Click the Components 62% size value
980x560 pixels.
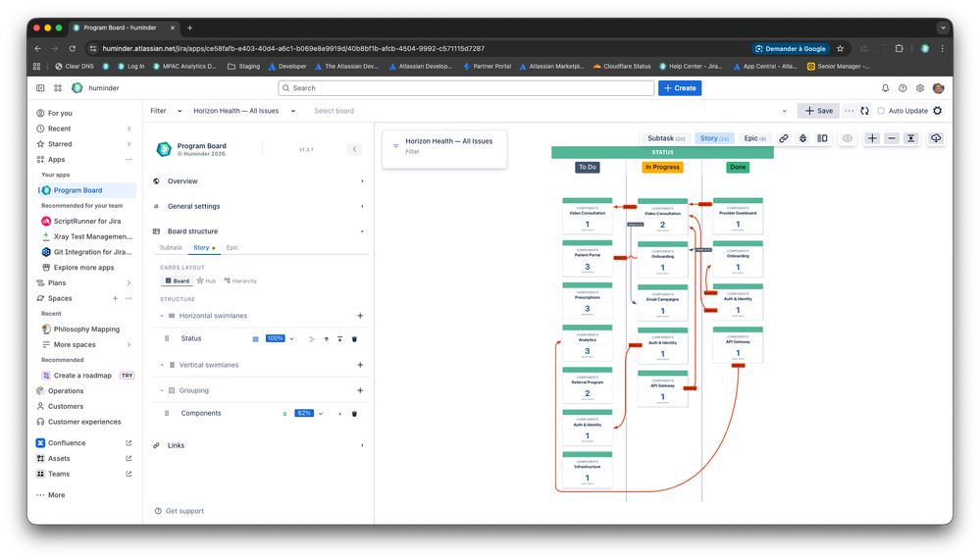304,413
